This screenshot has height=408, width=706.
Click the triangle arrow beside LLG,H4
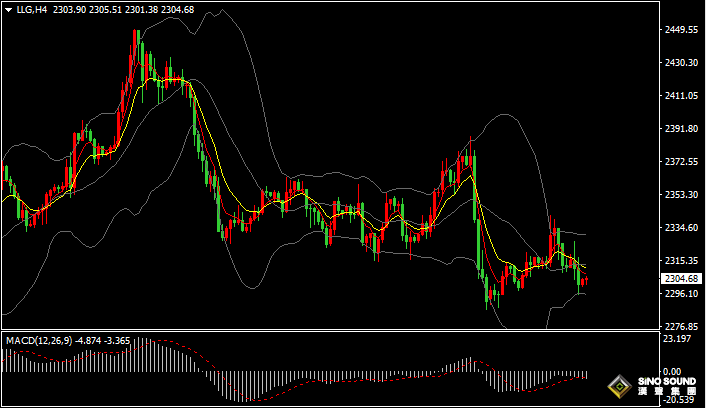(8, 10)
